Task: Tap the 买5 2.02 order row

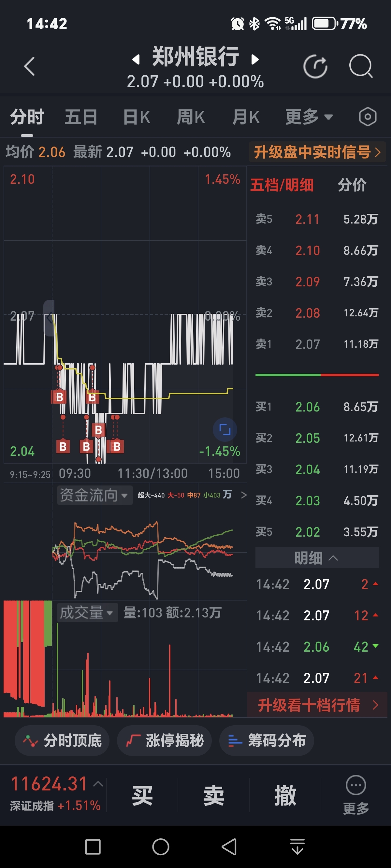Action: tap(317, 532)
